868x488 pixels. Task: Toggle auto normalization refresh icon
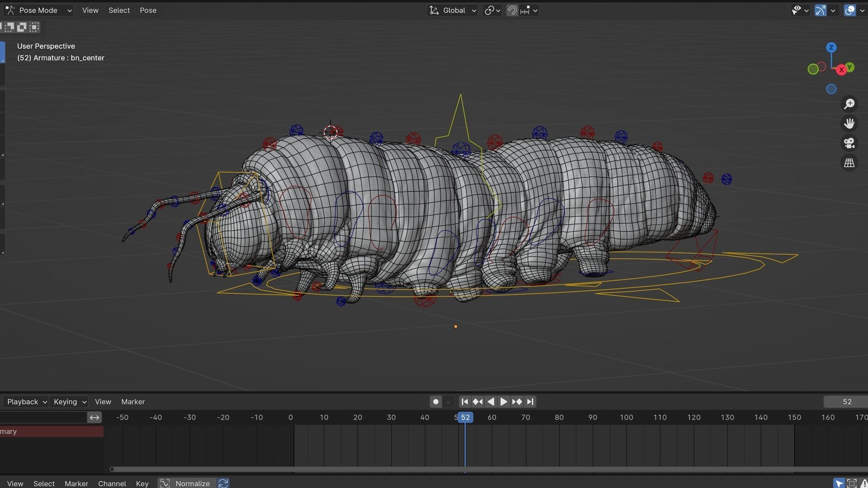[x=223, y=483]
